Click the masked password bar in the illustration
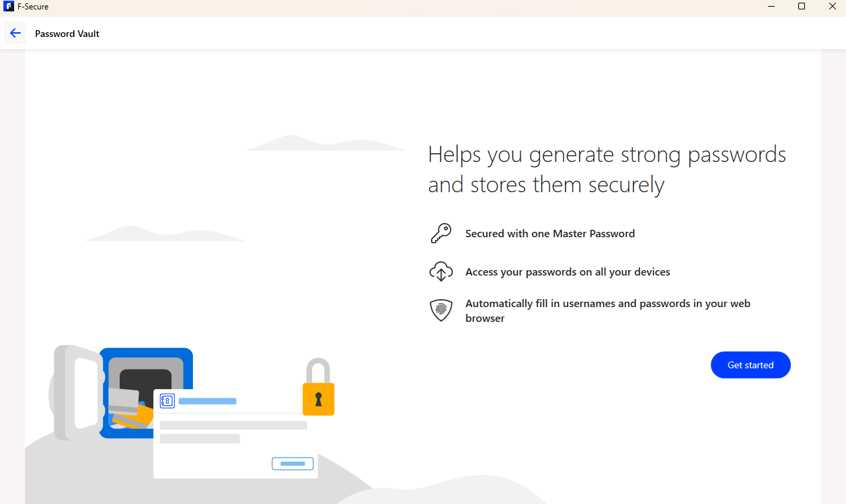The width and height of the screenshot is (846, 504). click(233, 425)
